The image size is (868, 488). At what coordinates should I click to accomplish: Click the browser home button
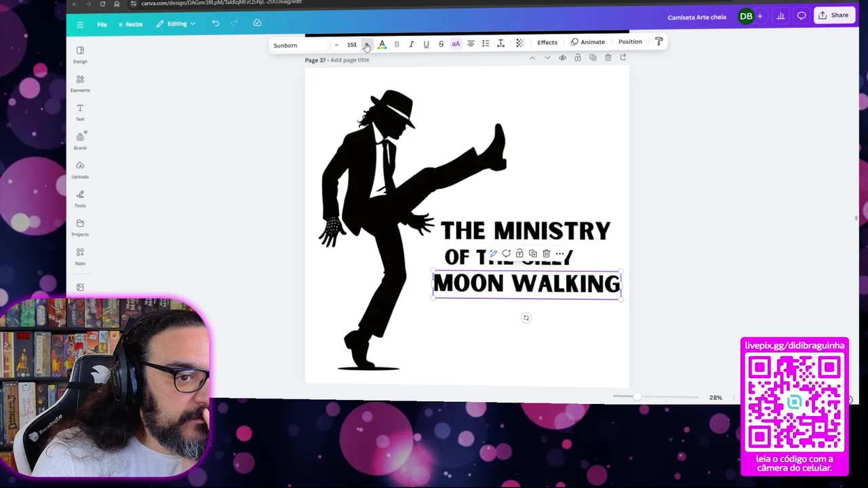[117, 3]
